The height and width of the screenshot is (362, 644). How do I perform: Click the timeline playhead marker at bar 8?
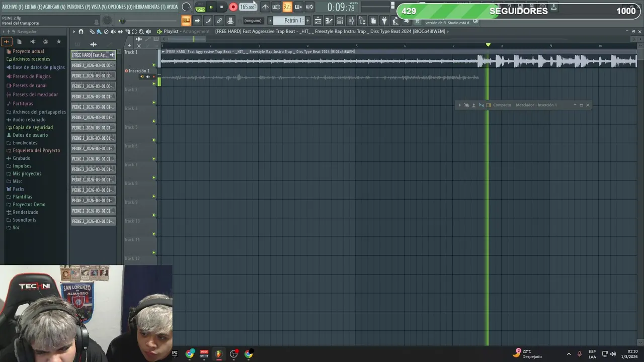click(488, 45)
